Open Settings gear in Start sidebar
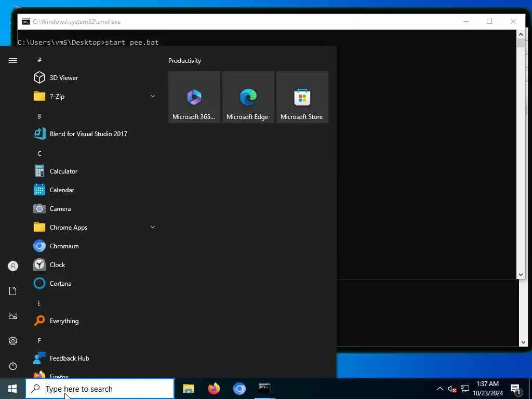The image size is (532, 399). tap(13, 341)
